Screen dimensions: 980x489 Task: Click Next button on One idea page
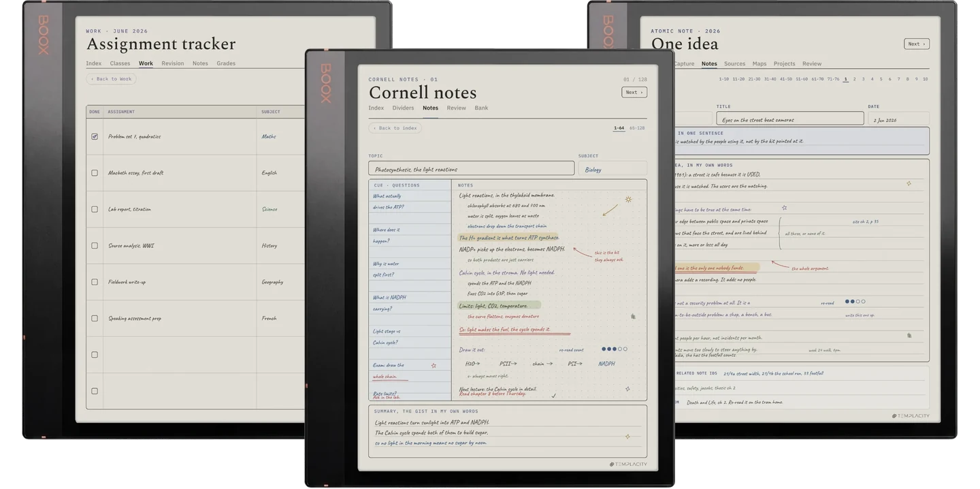pyautogui.click(x=916, y=44)
